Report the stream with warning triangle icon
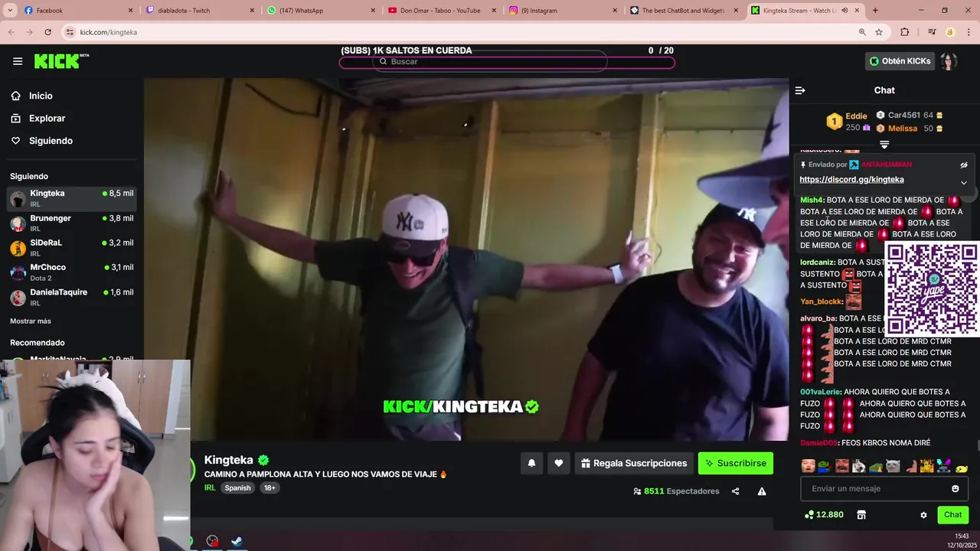 click(x=762, y=491)
